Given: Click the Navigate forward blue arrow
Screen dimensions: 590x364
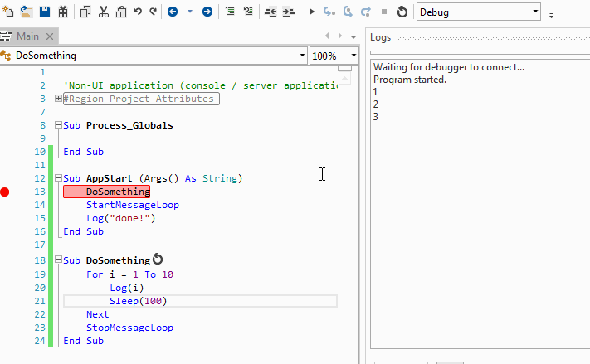Looking at the screenshot, I should (x=207, y=12).
